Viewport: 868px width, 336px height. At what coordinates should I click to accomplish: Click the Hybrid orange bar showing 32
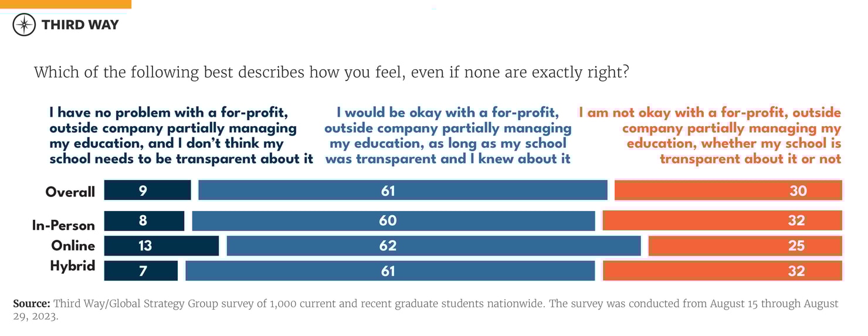point(722,271)
